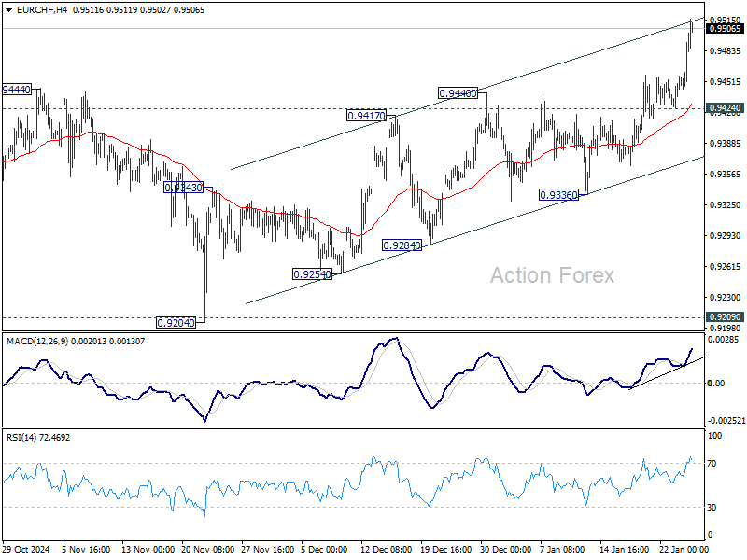Click the RSI 30 level label
The image size is (747, 560).
point(712,508)
